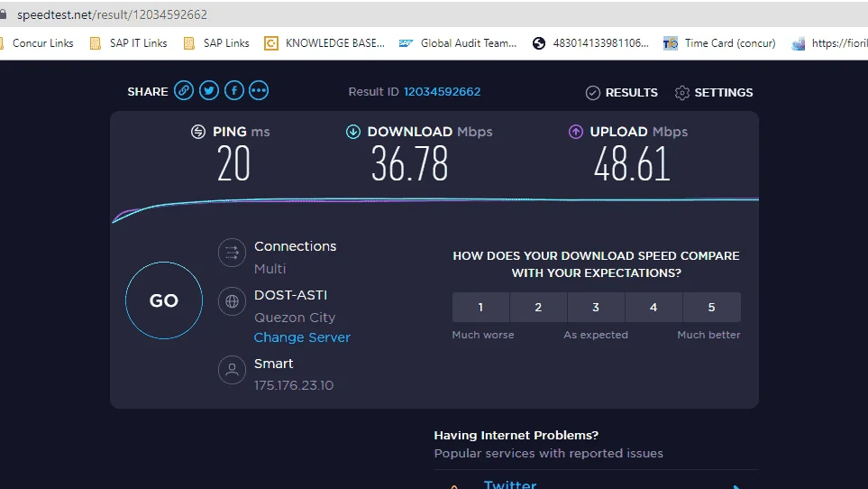Click the Ping icon
Viewport: 868px width, 489px height.
click(x=198, y=132)
